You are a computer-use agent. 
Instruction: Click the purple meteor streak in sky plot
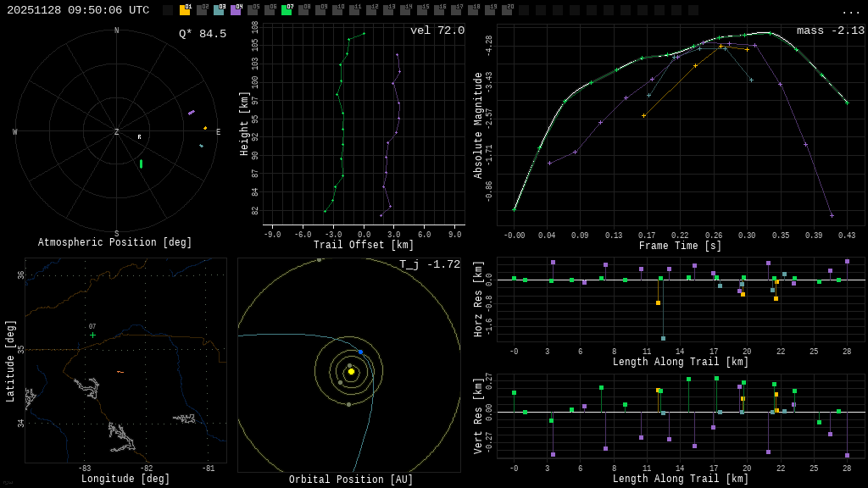pos(192,112)
